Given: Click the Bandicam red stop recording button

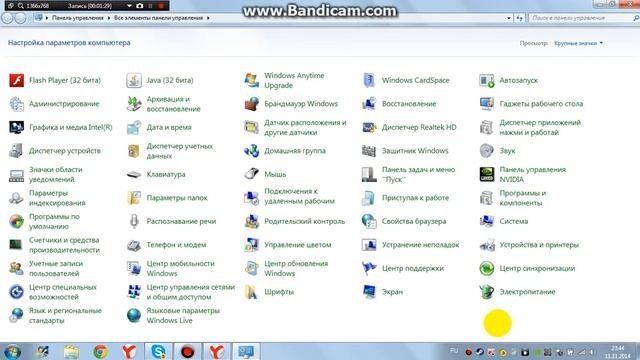Looking at the screenshot, I should 161,6.
